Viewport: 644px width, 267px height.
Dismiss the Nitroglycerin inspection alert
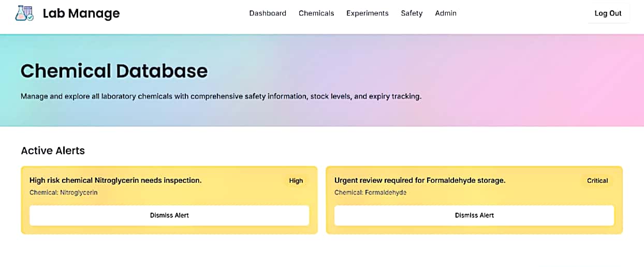pos(169,215)
